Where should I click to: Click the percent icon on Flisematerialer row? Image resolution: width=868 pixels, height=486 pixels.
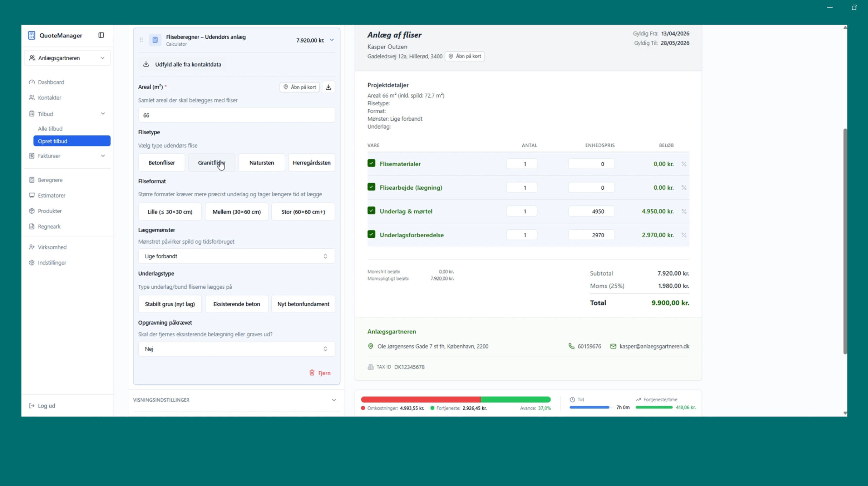[684, 164]
